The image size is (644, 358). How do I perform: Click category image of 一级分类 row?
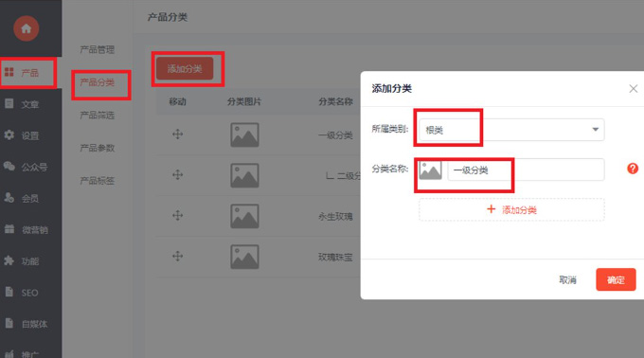[x=244, y=134]
